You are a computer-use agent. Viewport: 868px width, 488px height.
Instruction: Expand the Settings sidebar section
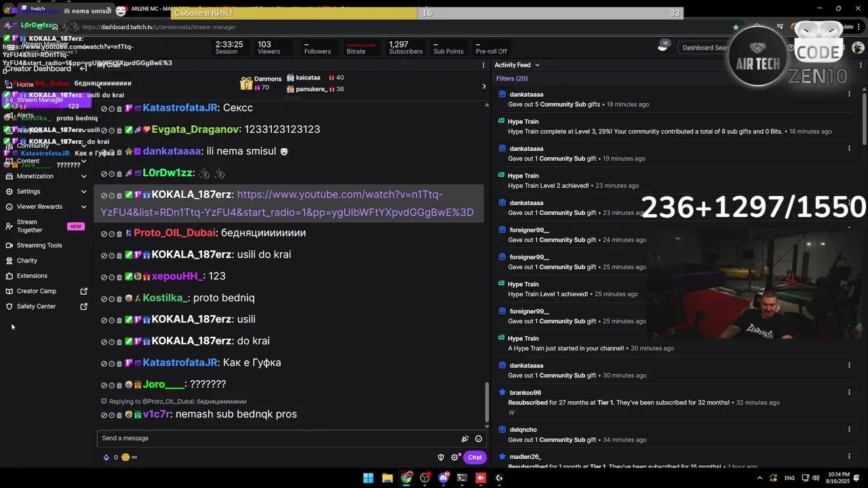click(83, 192)
